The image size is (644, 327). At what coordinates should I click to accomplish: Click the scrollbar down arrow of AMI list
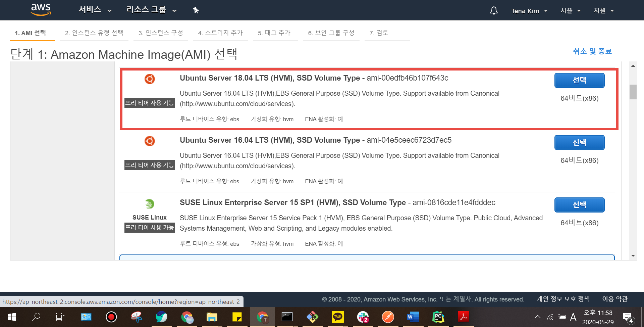(633, 256)
